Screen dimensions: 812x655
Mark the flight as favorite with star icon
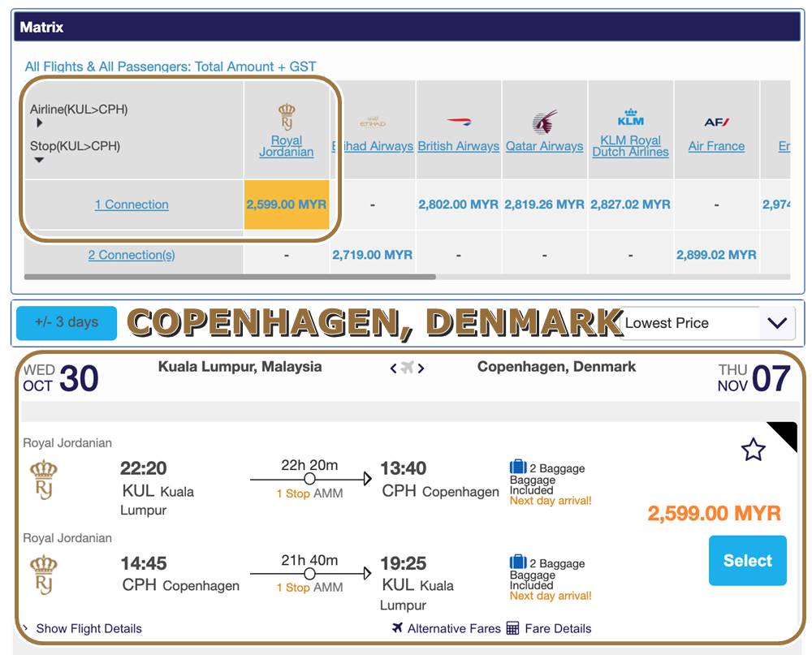coord(753,450)
